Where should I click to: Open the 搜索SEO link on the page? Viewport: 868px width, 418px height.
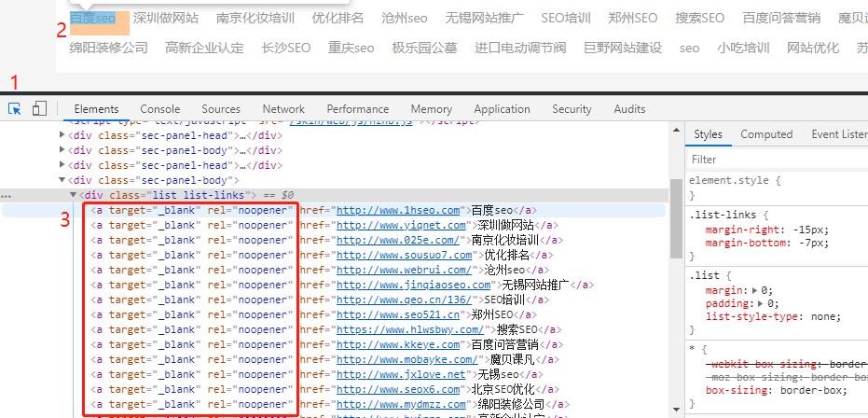[x=699, y=19]
